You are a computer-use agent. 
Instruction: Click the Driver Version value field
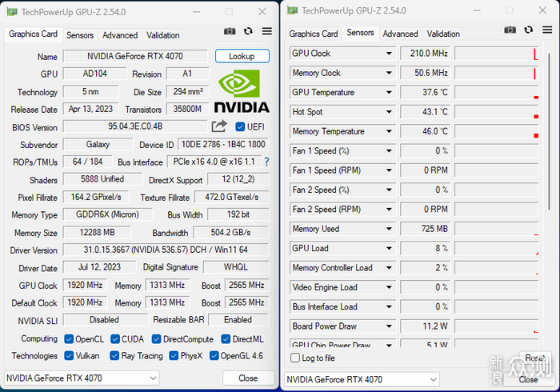click(x=166, y=250)
